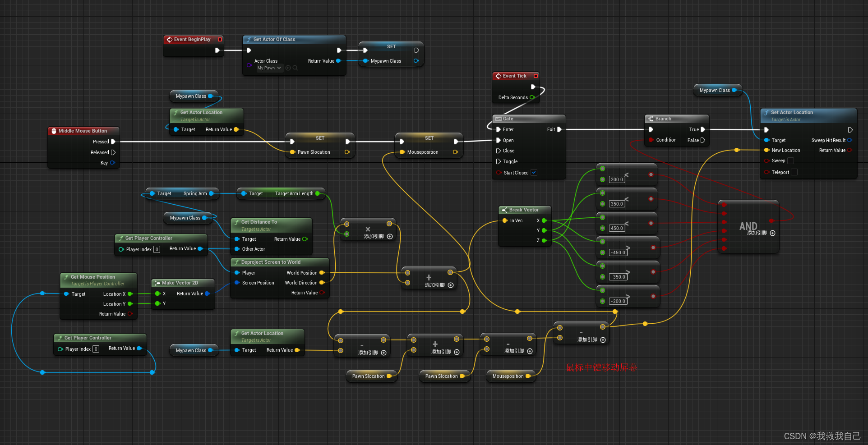
Task: Click the Gate Exit exec pin
Action: click(559, 129)
